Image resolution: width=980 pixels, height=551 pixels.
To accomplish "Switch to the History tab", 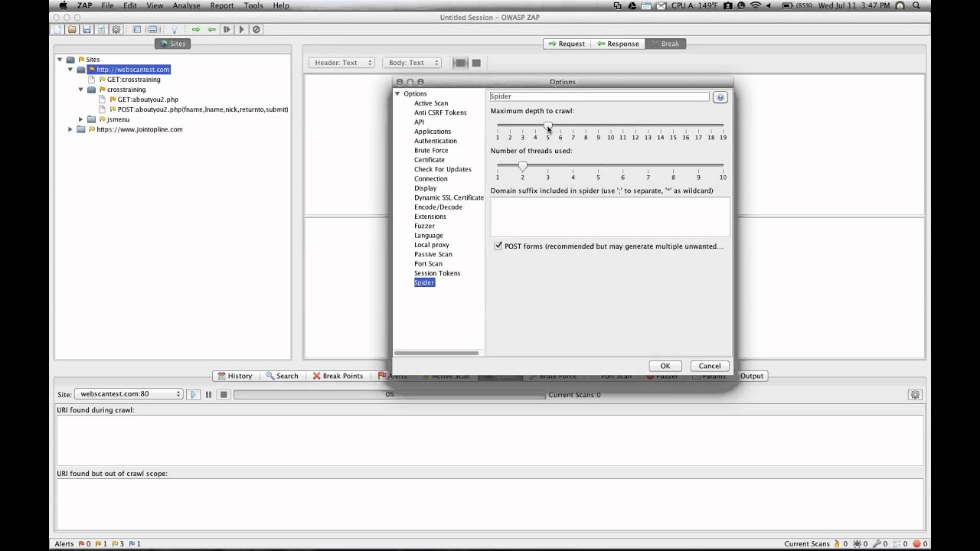I will click(234, 376).
